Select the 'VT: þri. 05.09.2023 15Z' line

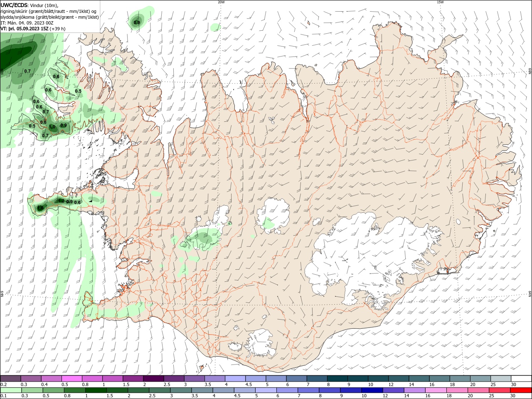25,29
